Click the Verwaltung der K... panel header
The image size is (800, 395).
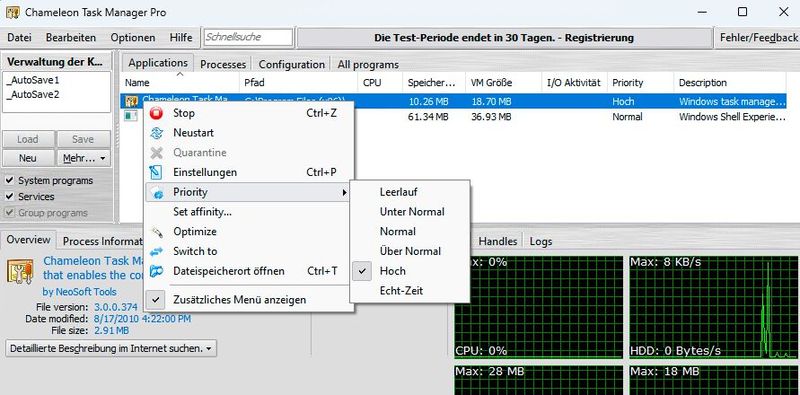55,62
